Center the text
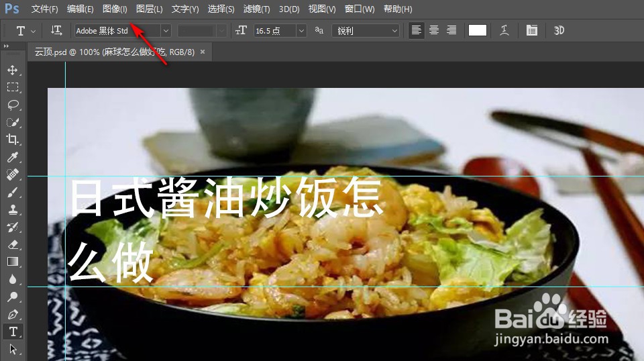 (434, 30)
